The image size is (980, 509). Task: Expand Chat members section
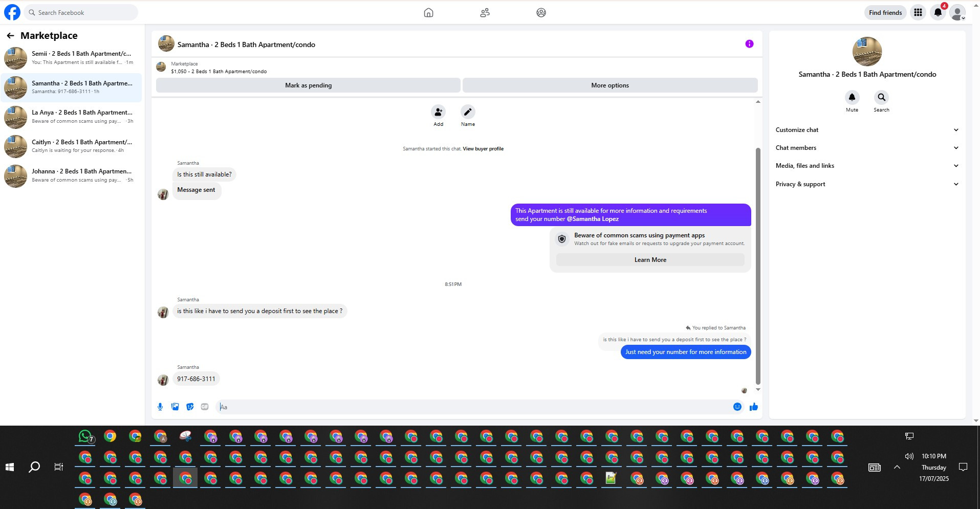coord(867,148)
